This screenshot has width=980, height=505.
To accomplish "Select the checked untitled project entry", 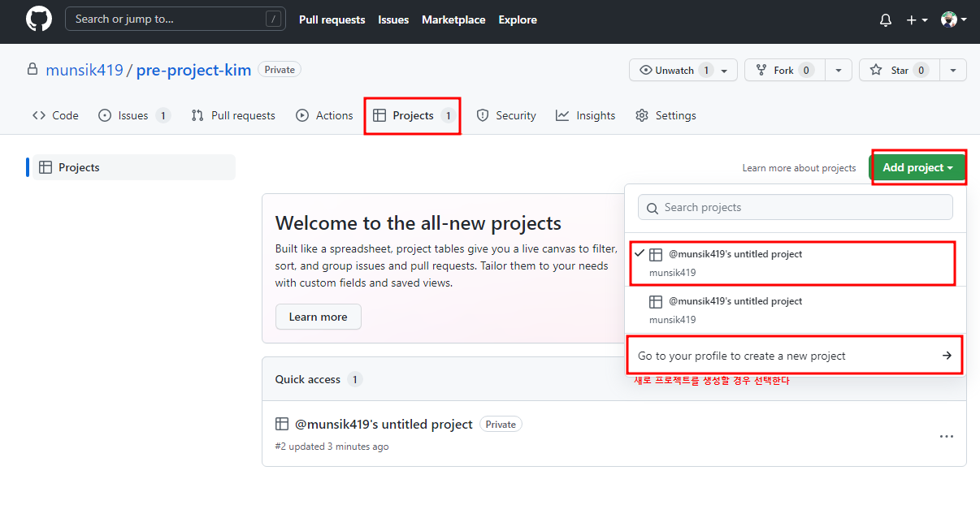I will 796,263.
